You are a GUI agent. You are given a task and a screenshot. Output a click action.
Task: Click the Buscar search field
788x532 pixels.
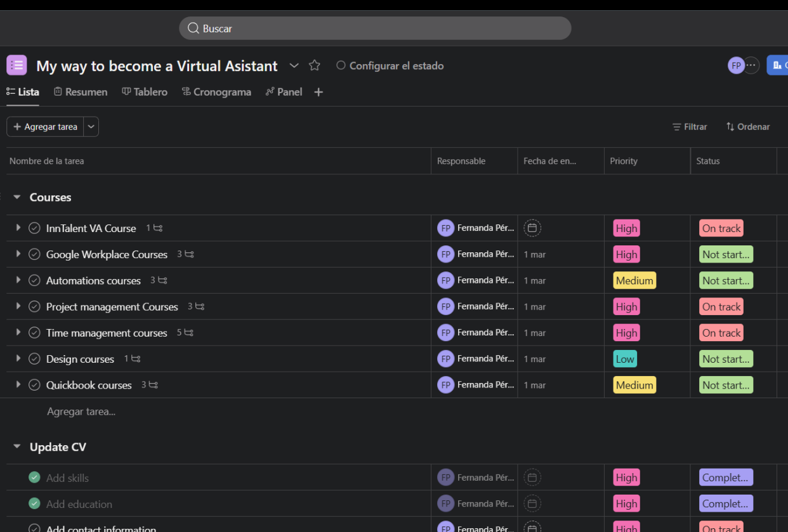pos(375,29)
